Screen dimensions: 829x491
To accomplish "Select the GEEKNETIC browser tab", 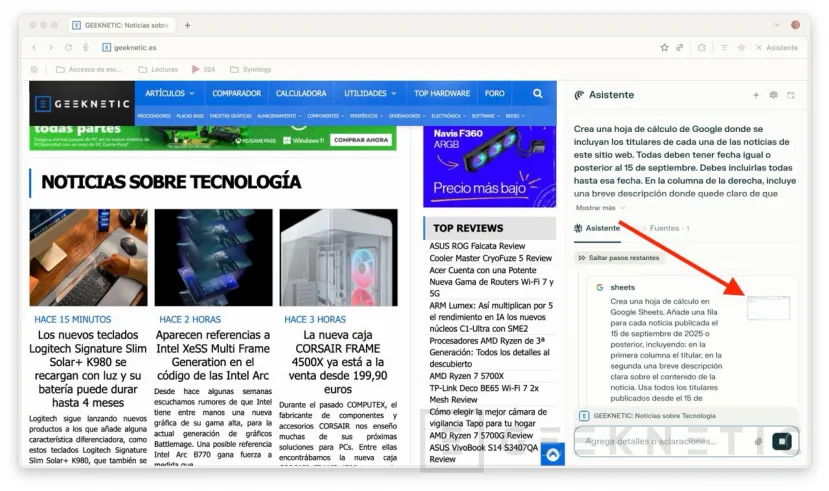I will (122, 25).
